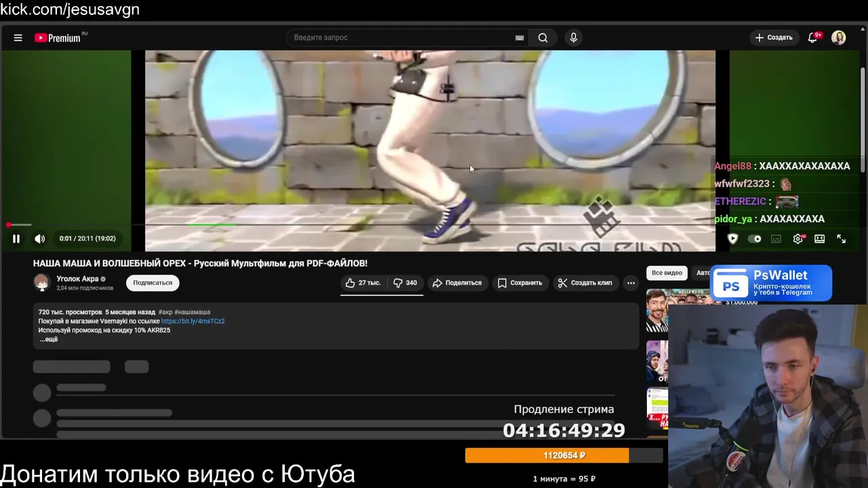
Task: Open player settings gear
Action: coord(798,239)
